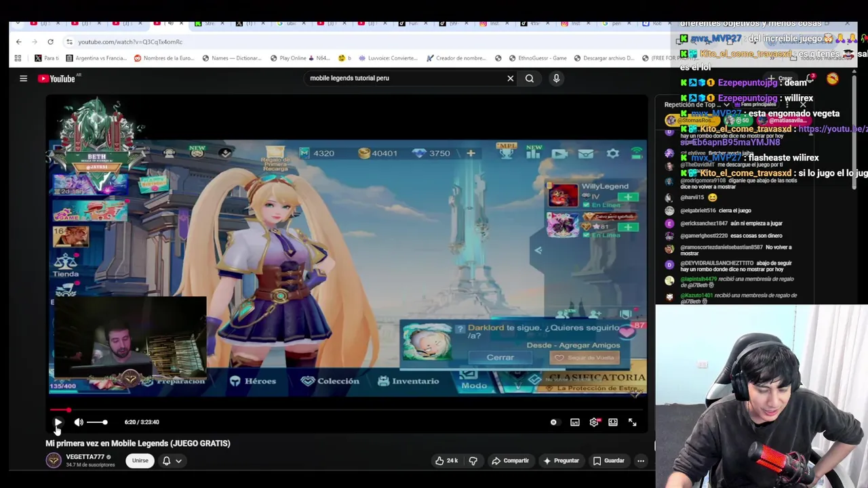
Task: Dislike the video with thumbs down
Action: coord(473,461)
